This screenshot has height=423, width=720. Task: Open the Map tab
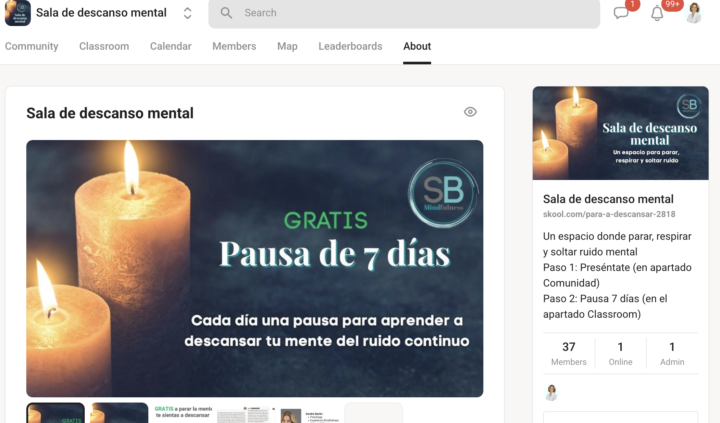287,46
